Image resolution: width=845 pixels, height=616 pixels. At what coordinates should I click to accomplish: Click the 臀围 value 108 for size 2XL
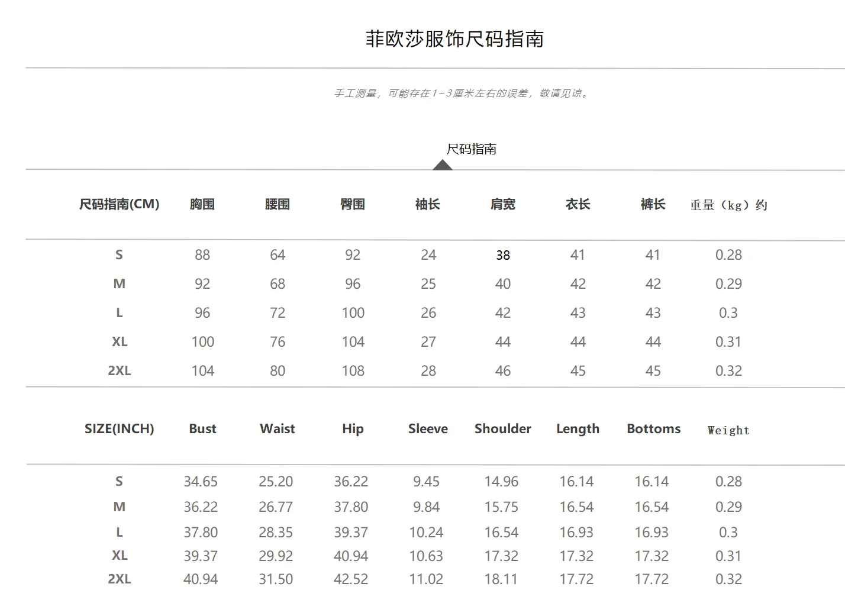click(353, 371)
